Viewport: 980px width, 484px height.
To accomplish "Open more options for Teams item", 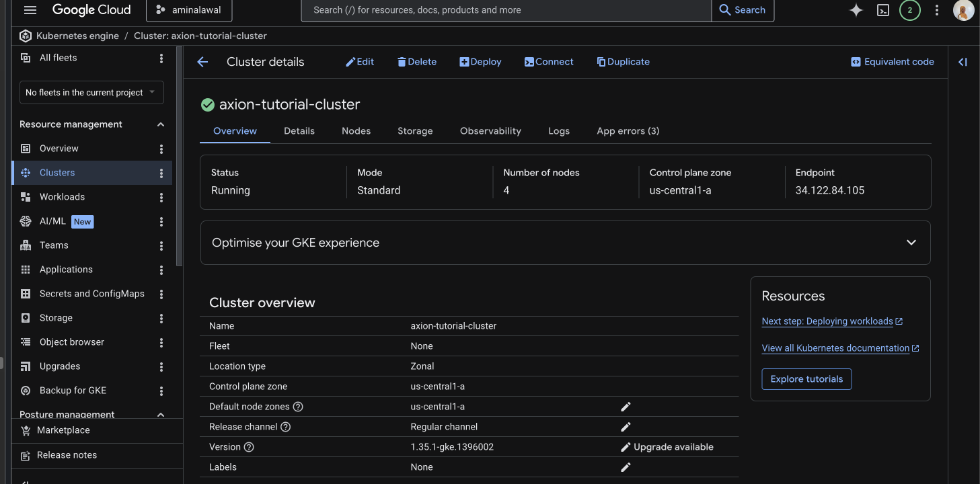I will [x=161, y=246].
